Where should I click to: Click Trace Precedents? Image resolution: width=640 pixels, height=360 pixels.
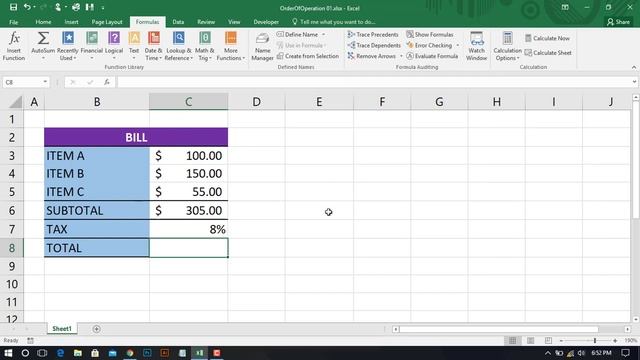click(373, 35)
